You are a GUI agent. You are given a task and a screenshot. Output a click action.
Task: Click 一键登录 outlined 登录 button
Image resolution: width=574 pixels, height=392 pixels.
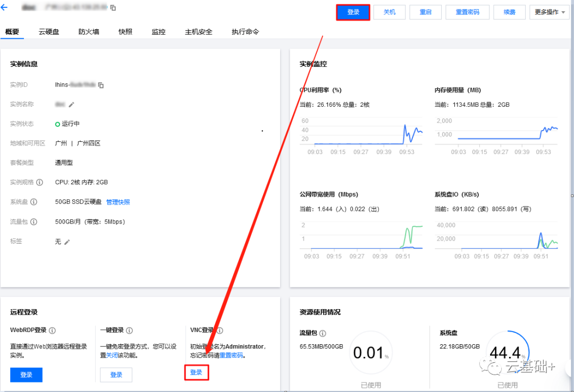(x=116, y=375)
